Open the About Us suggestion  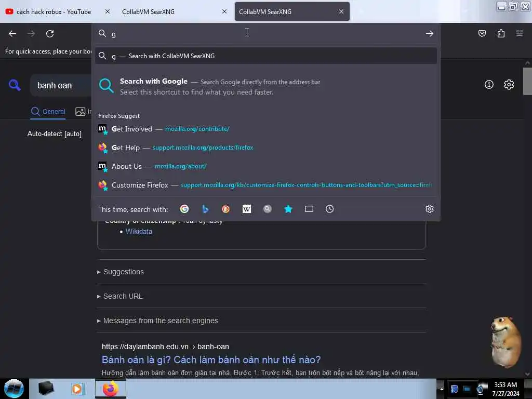point(266,166)
